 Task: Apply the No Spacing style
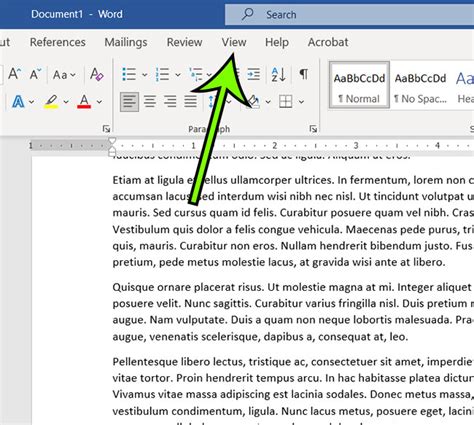pyautogui.click(x=420, y=85)
